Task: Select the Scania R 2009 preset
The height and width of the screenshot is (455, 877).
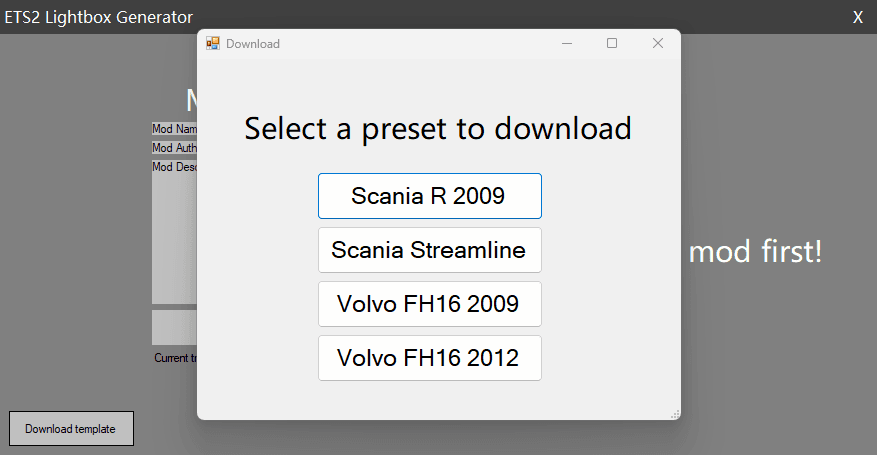Action: (x=430, y=196)
